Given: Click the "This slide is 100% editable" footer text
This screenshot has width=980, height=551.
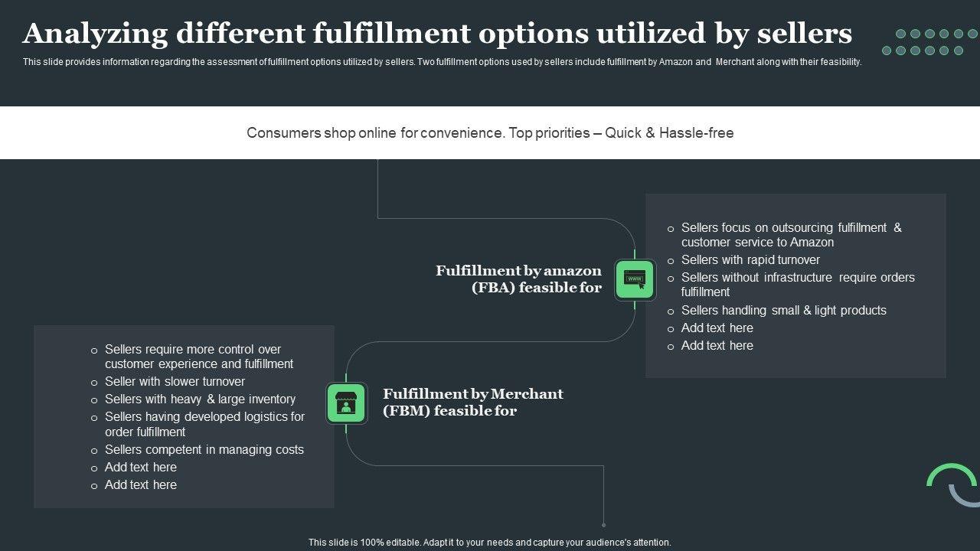Looking at the screenshot, I should click(x=489, y=543).
